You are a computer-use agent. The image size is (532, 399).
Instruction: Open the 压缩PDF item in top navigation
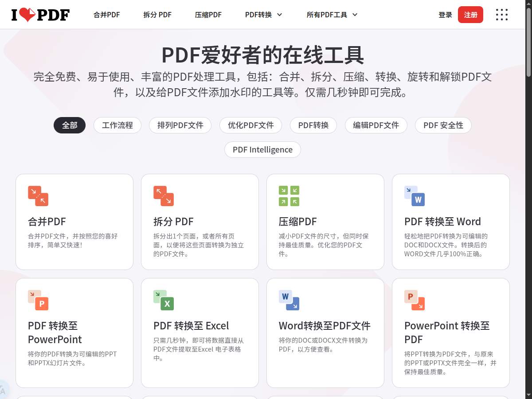[208, 14]
